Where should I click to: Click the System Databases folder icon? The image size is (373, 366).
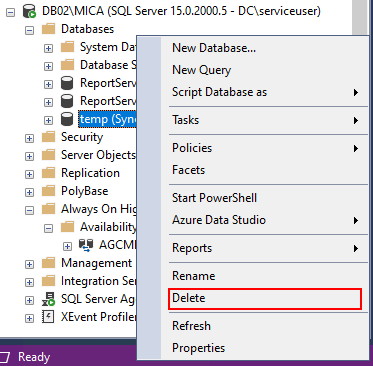tap(67, 47)
